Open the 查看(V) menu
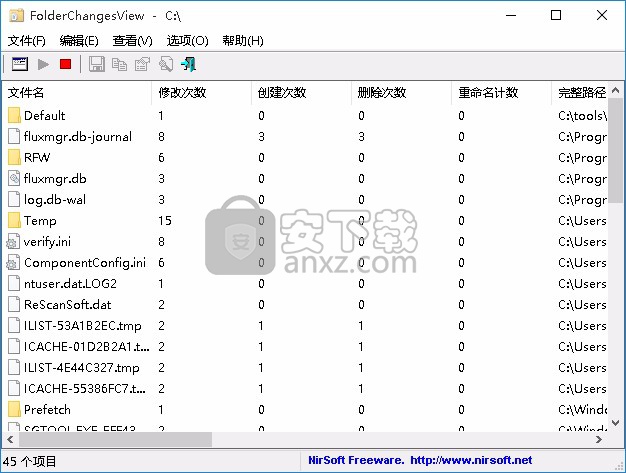 point(133,41)
